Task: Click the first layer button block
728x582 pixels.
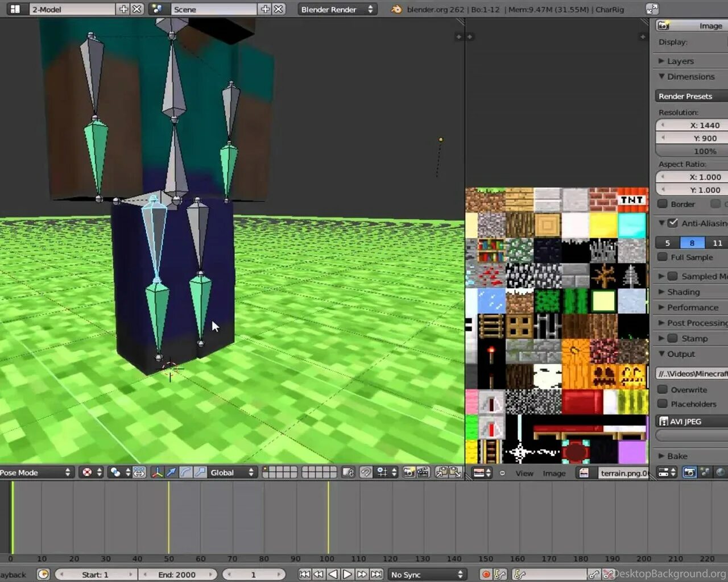Action: pyautogui.click(x=279, y=472)
